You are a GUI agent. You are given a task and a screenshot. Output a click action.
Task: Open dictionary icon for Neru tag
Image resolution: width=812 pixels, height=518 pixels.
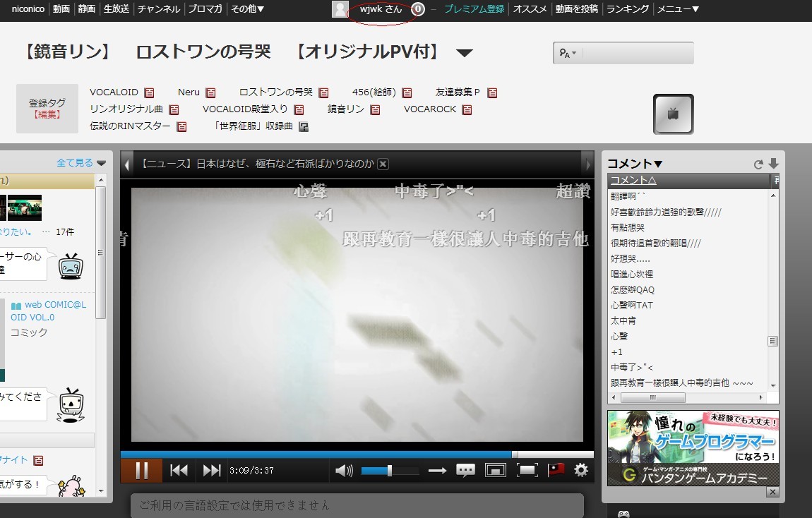(210, 92)
